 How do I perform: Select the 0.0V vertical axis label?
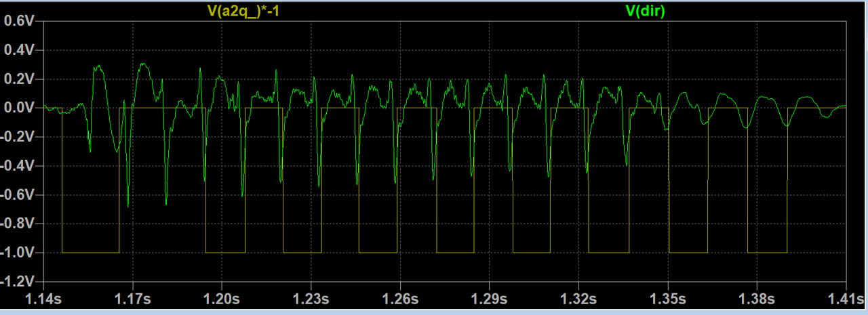pos(19,108)
